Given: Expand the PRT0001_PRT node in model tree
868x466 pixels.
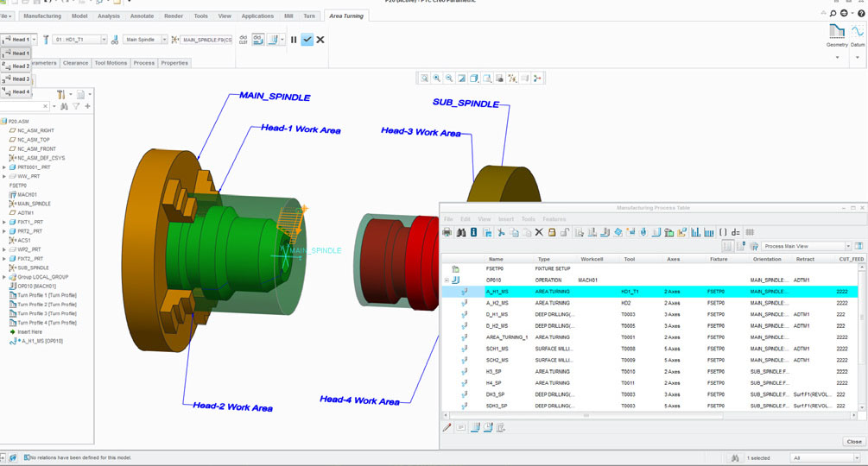Looking at the screenshot, I should point(4,167).
